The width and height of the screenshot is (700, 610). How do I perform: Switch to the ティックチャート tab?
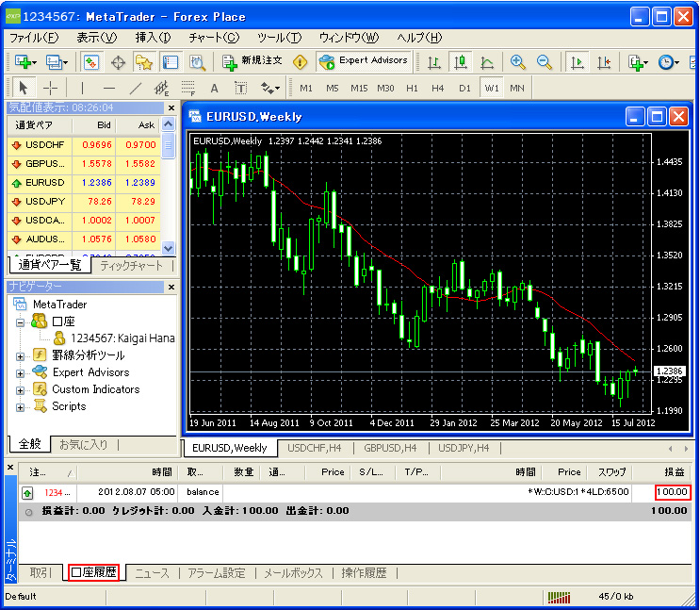pos(131,266)
